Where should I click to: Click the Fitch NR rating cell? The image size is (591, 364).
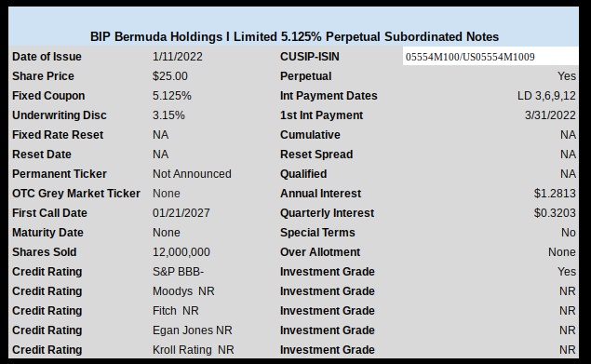click(175, 311)
